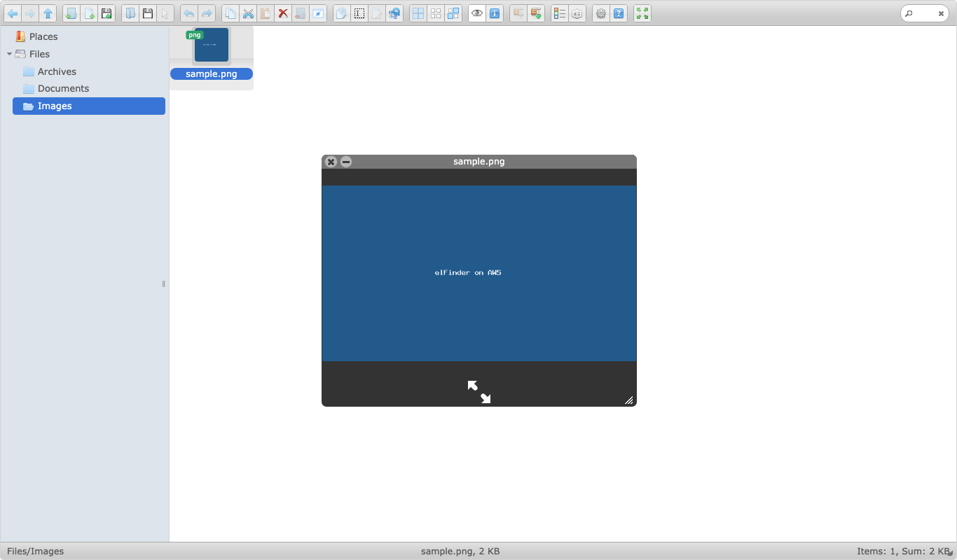Open Help with the question mark icon
The width and height of the screenshot is (957, 560).
point(619,13)
